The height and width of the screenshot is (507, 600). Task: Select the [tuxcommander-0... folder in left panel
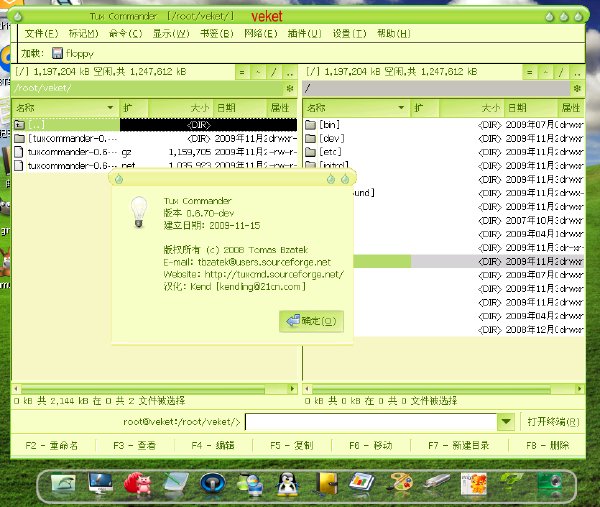(155, 139)
